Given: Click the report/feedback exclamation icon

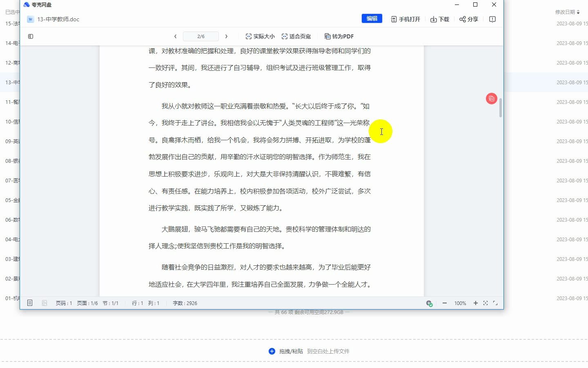Looking at the screenshot, I should 492,19.
